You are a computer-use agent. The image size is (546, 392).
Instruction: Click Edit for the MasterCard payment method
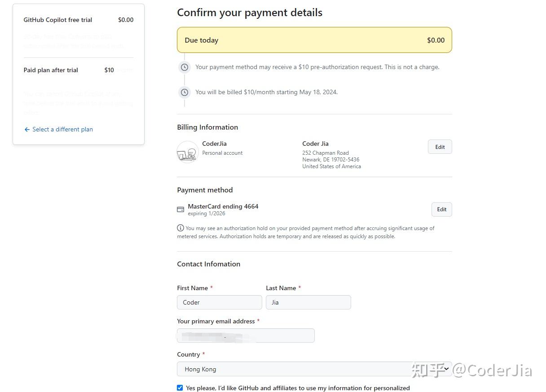pyautogui.click(x=441, y=209)
